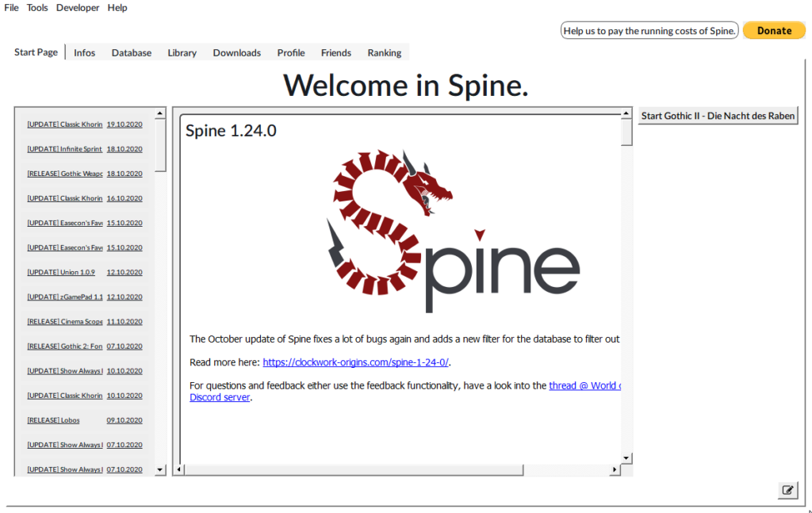Click the down arrow of news list scrollbar

point(160,469)
